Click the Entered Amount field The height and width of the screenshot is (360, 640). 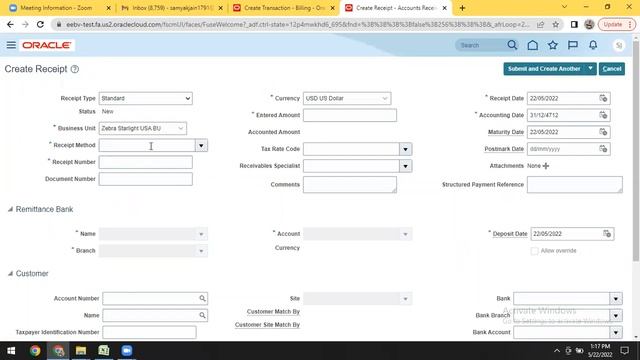350,115
